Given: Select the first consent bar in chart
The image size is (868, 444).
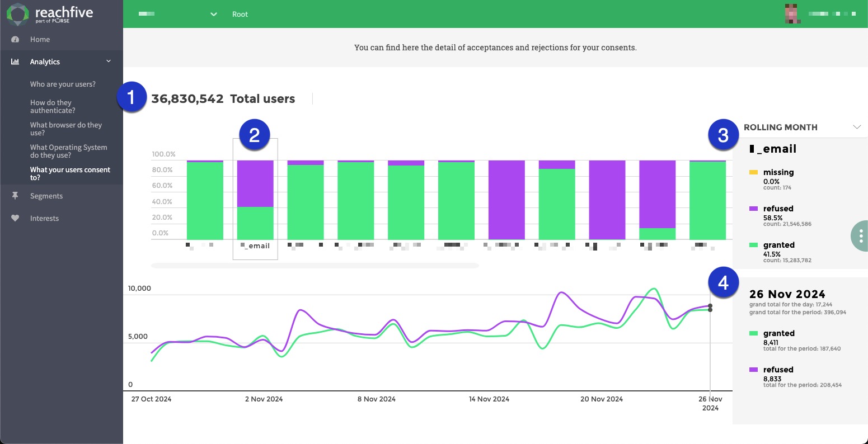Looking at the screenshot, I should tap(205, 200).
